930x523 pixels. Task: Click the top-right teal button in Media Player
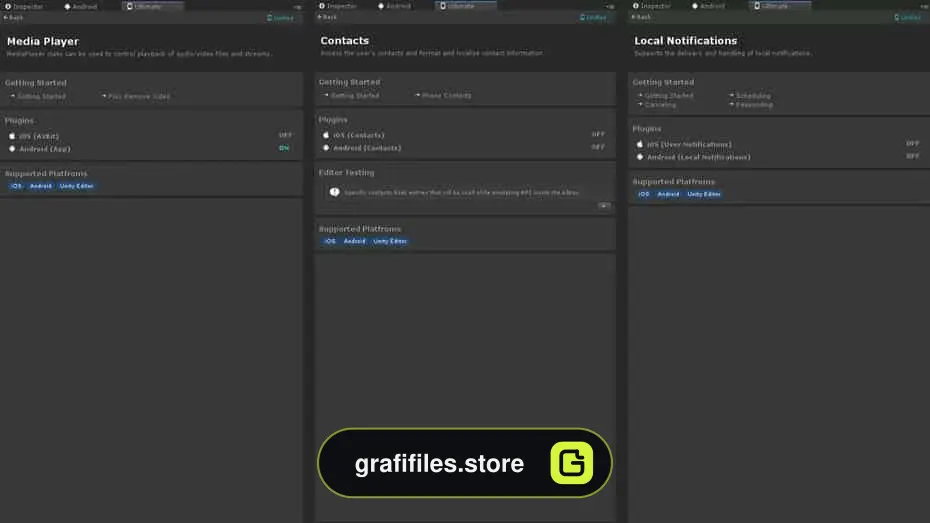point(280,18)
